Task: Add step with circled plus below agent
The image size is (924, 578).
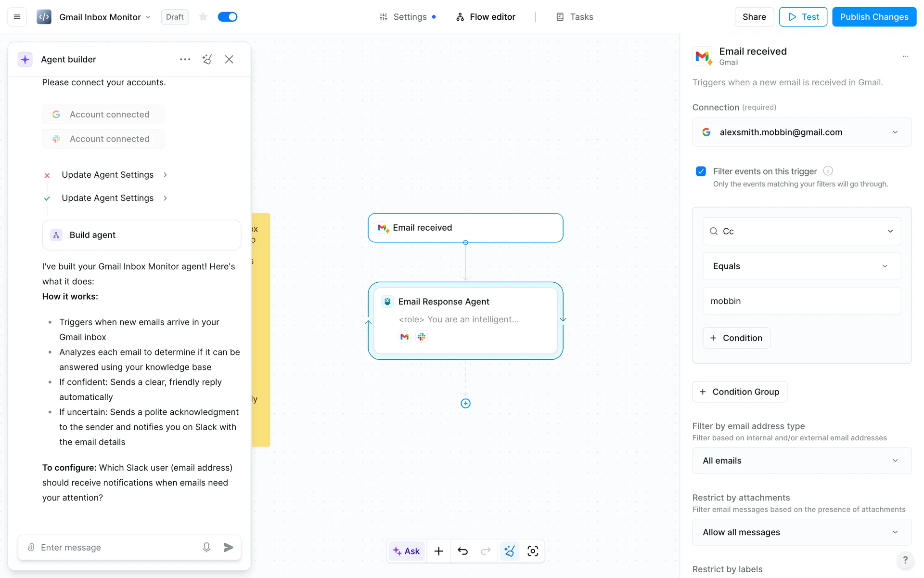Action: pyautogui.click(x=465, y=404)
